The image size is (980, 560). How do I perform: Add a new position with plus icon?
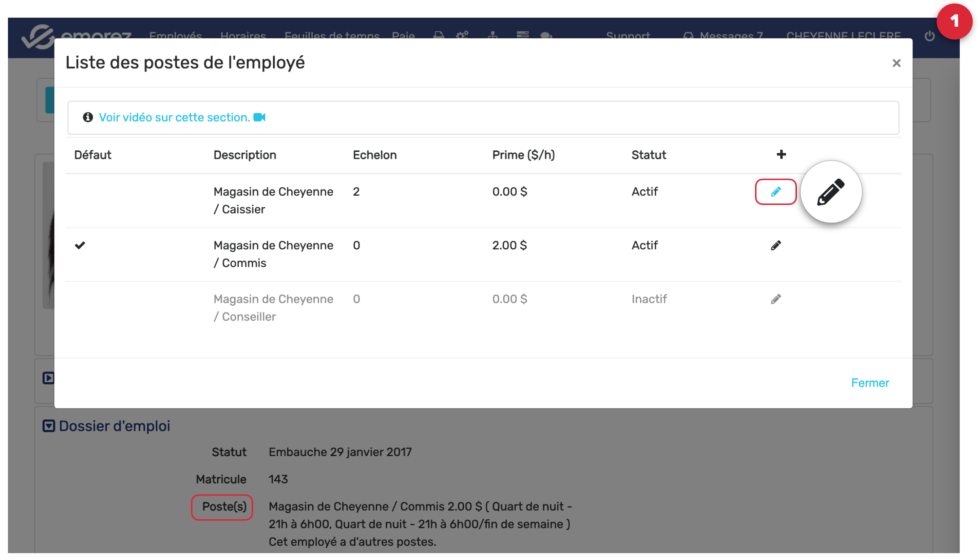tap(781, 155)
